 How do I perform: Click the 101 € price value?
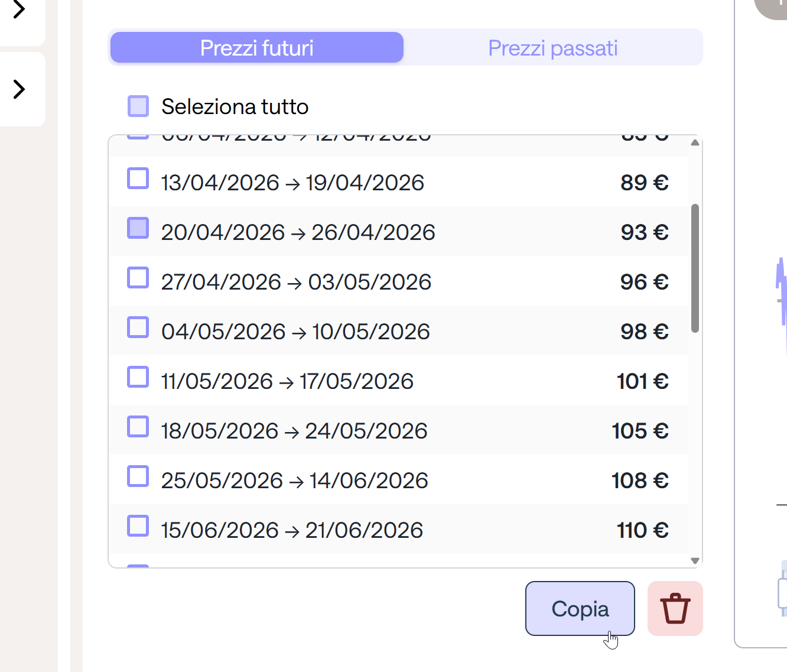point(643,381)
